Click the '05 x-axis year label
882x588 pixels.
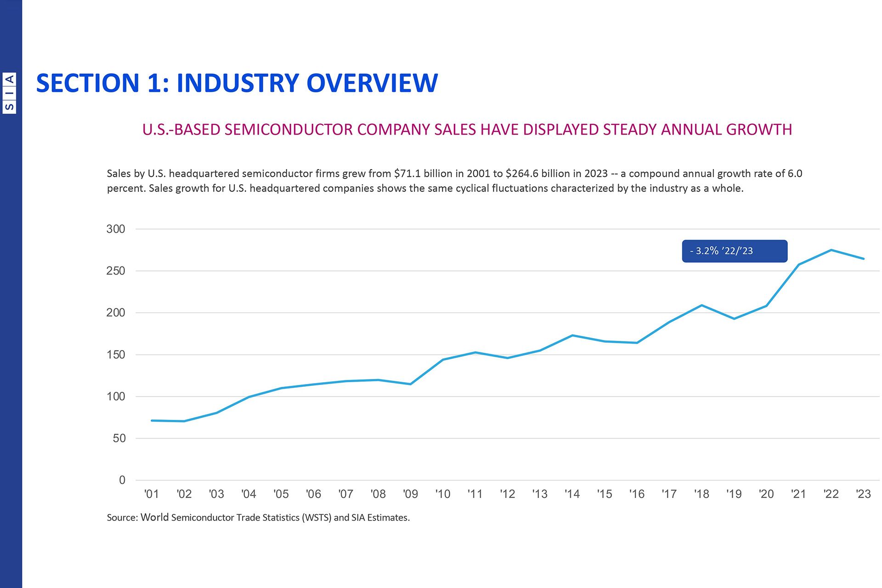[x=281, y=494]
